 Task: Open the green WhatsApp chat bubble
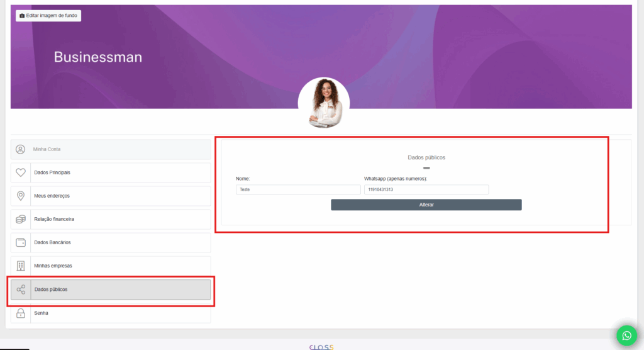[627, 336]
